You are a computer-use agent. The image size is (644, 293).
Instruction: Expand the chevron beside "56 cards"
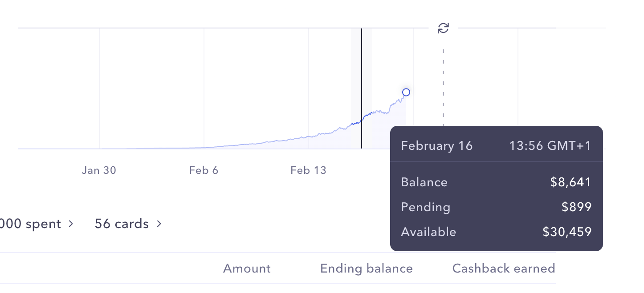coord(159,224)
